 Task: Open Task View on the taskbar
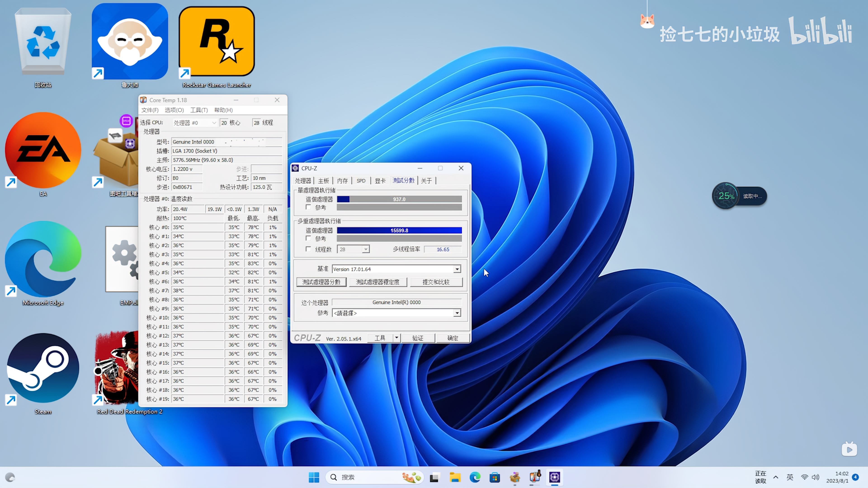click(x=434, y=477)
